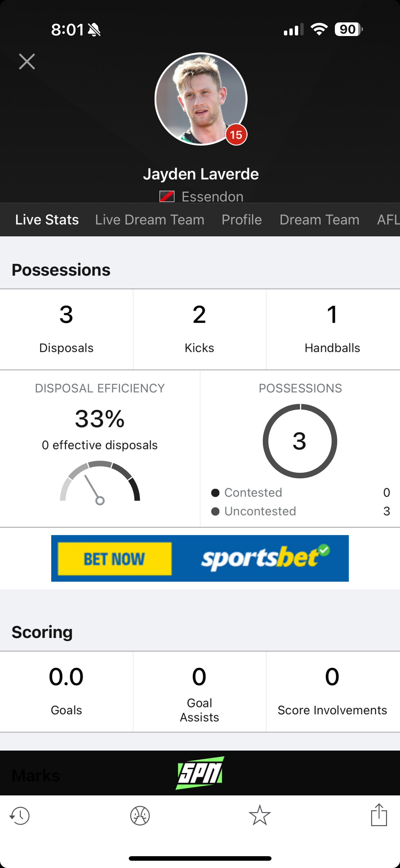Tap the football icon in bottom bar
The image size is (400, 868).
click(x=140, y=816)
